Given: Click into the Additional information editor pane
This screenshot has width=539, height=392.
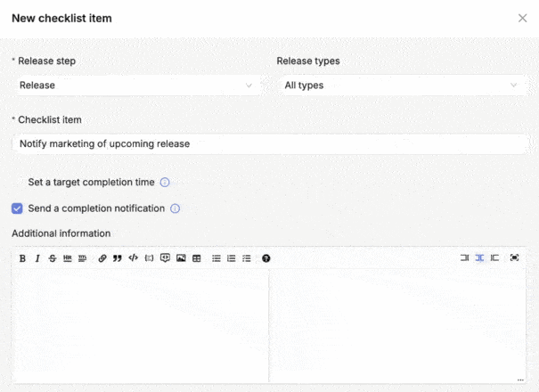Looking at the screenshot, I should (140, 326).
